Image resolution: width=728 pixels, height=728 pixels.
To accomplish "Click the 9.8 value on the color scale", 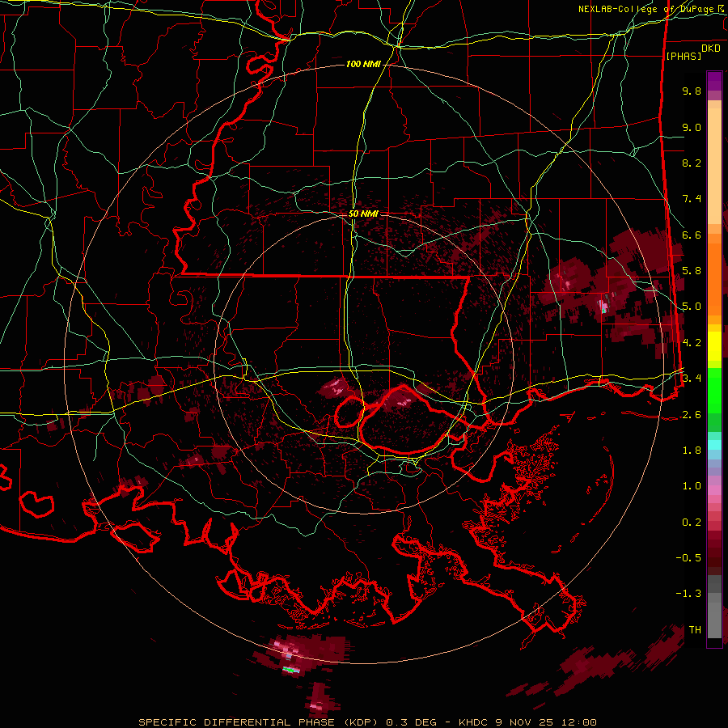I will [692, 91].
